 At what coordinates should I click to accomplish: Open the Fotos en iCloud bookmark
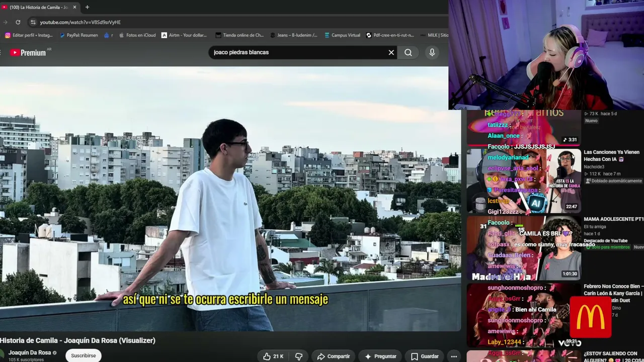(x=137, y=35)
